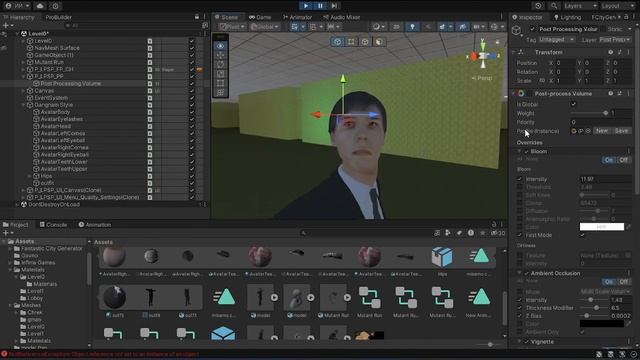This screenshot has height=360, width=640.
Task: Open Post-process Volume component preset icon
Action: [620, 93]
